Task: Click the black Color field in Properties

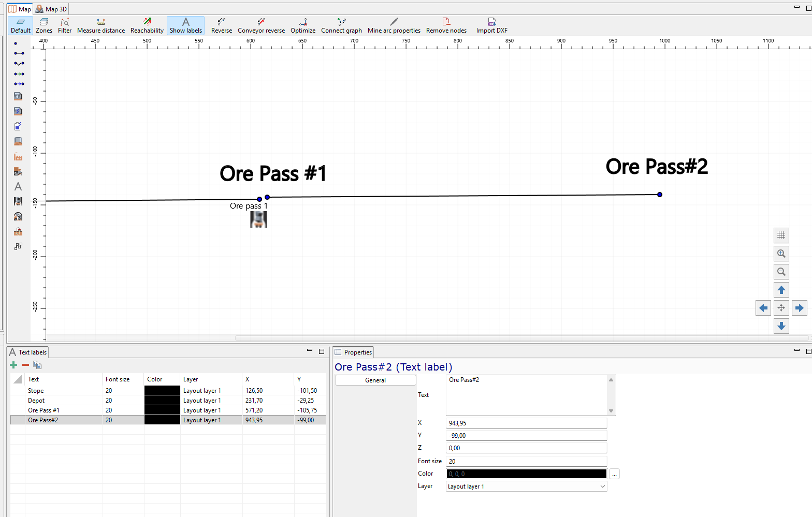Action: pyautogui.click(x=526, y=474)
